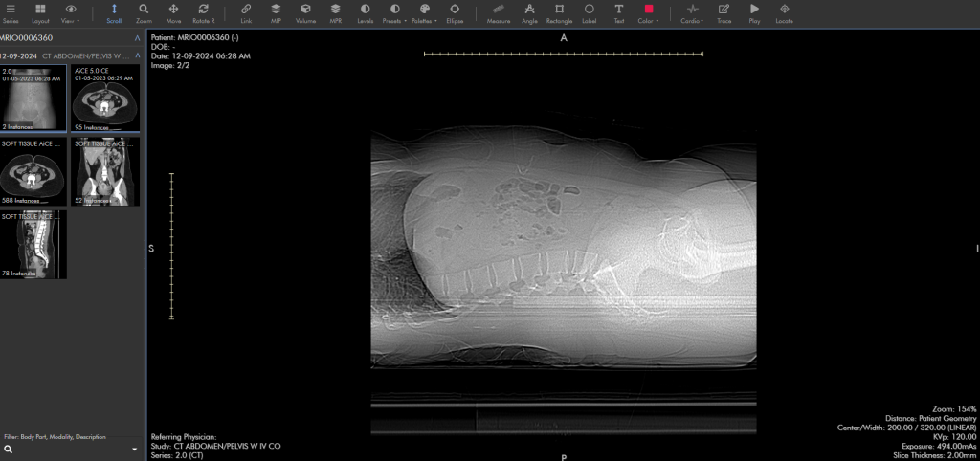980x461 pixels.
Task: Open the Layout grid tool
Action: click(x=40, y=13)
